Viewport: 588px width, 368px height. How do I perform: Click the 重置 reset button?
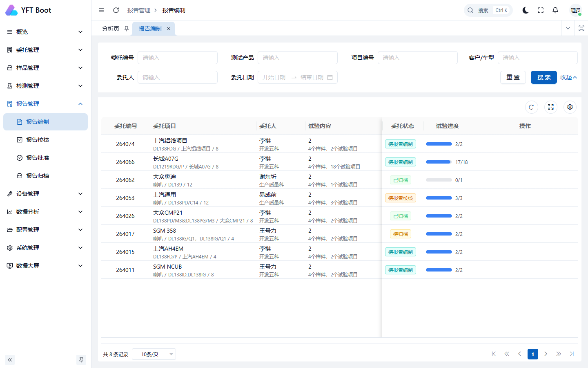pyautogui.click(x=513, y=77)
